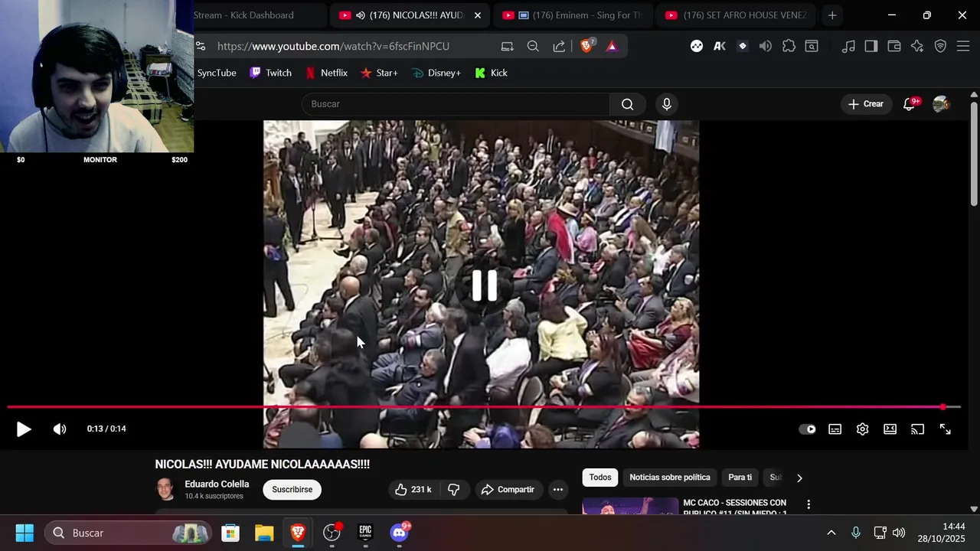Open the Kick bookmark

491,73
